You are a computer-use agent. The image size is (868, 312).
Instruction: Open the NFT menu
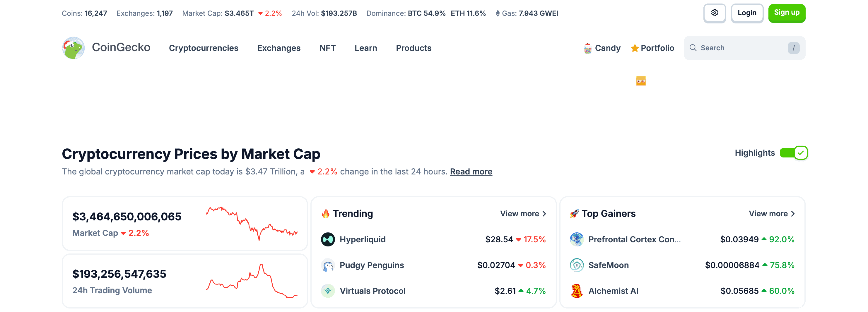point(327,48)
